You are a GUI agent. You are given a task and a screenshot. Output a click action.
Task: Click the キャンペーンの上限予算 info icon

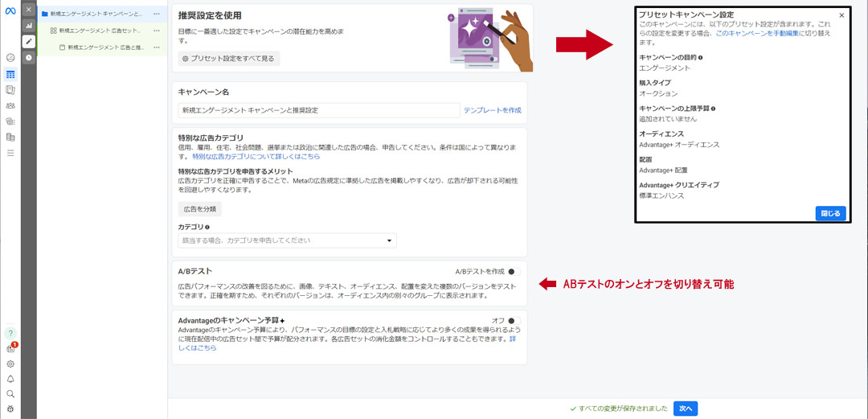tap(714, 109)
